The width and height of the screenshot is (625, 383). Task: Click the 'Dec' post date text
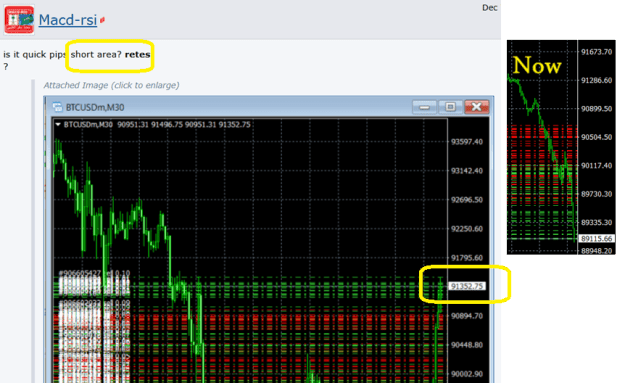490,8
